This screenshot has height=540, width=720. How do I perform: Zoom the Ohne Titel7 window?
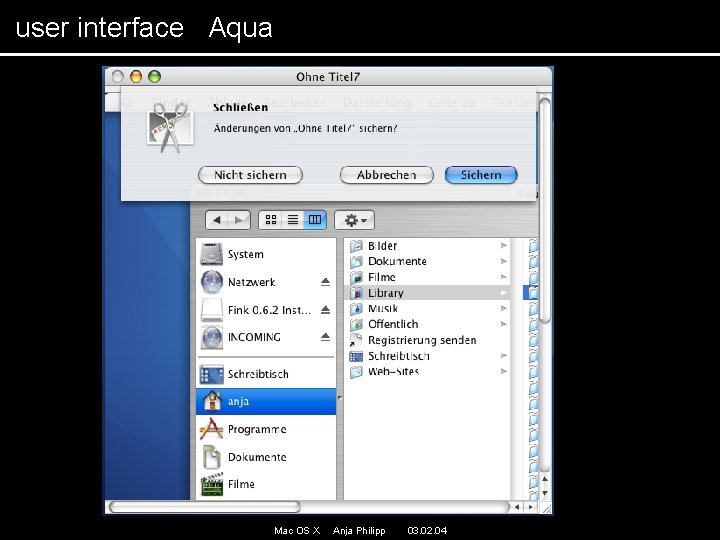click(155, 77)
